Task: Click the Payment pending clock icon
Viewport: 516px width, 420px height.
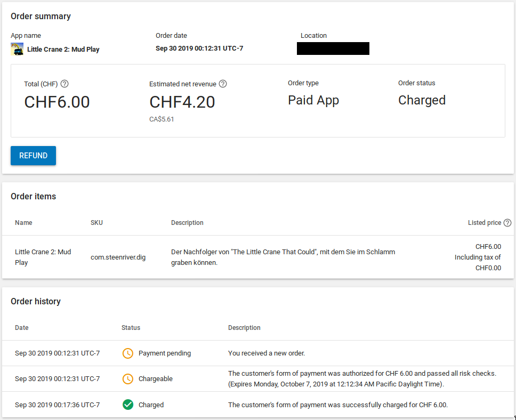Action: click(128, 353)
